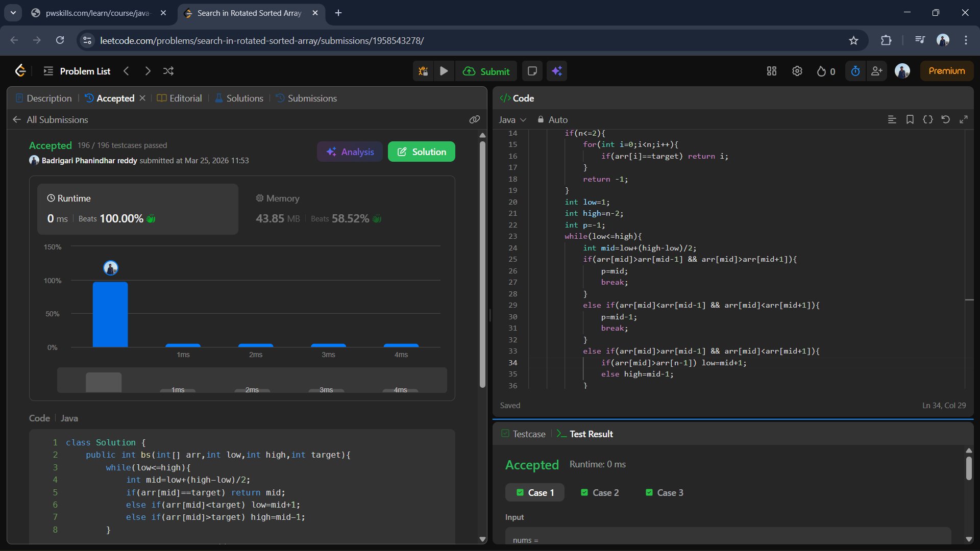Viewport: 980px width, 551px height.
Task: Open the notes icon next to Submit
Action: pos(532,71)
